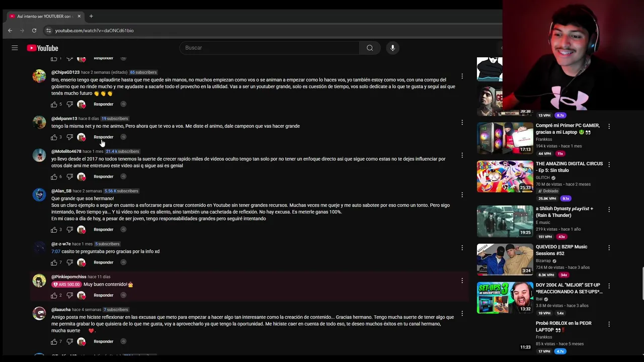Open options for 'a Shiloh Dynasty playlist' video
The image size is (644, 362).
click(609, 209)
